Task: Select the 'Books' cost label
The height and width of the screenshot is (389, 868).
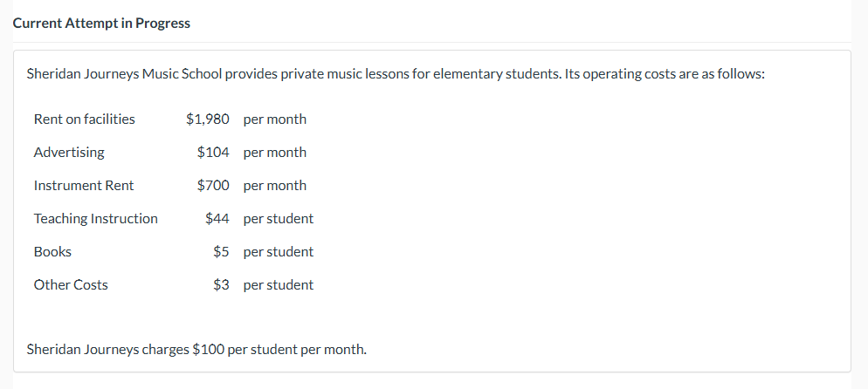Action: 52,251
